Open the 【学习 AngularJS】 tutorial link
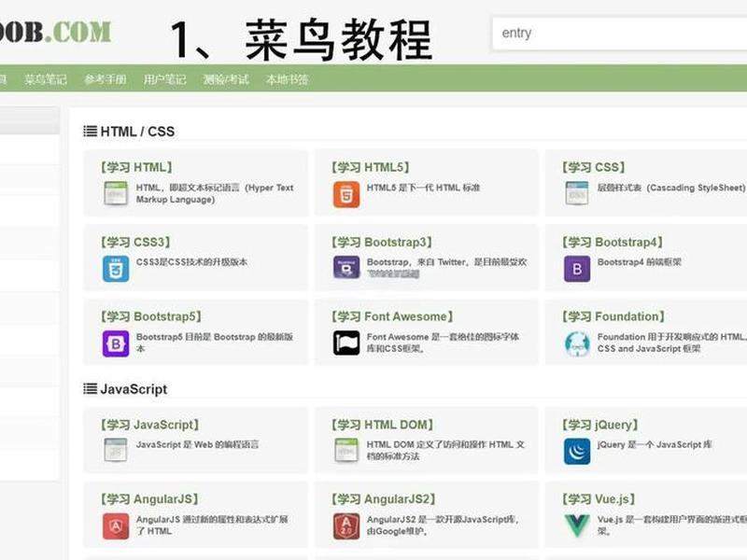Image resolution: width=747 pixels, height=560 pixels. click(149, 499)
